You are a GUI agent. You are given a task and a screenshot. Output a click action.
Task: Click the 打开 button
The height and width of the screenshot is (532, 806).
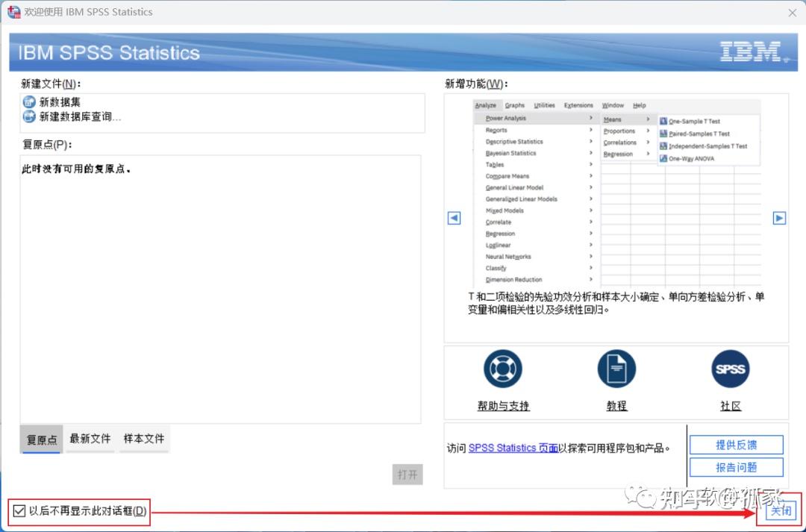click(407, 475)
